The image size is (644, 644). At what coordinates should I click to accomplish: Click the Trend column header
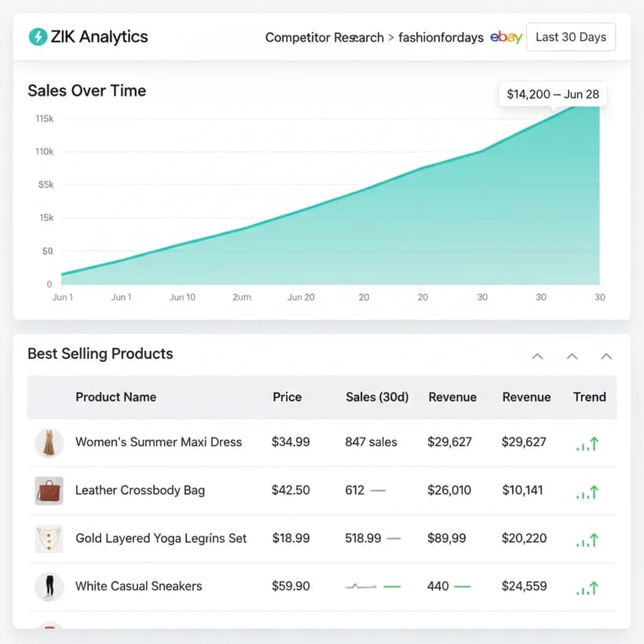click(x=589, y=397)
